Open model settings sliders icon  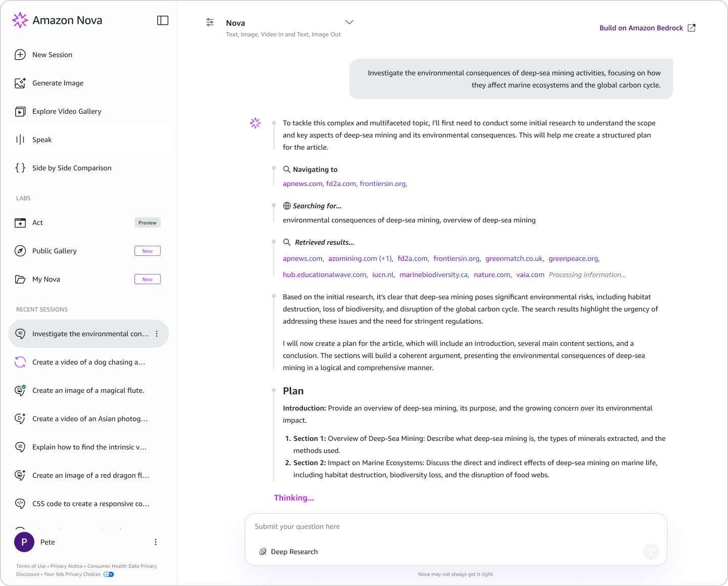click(x=210, y=22)
